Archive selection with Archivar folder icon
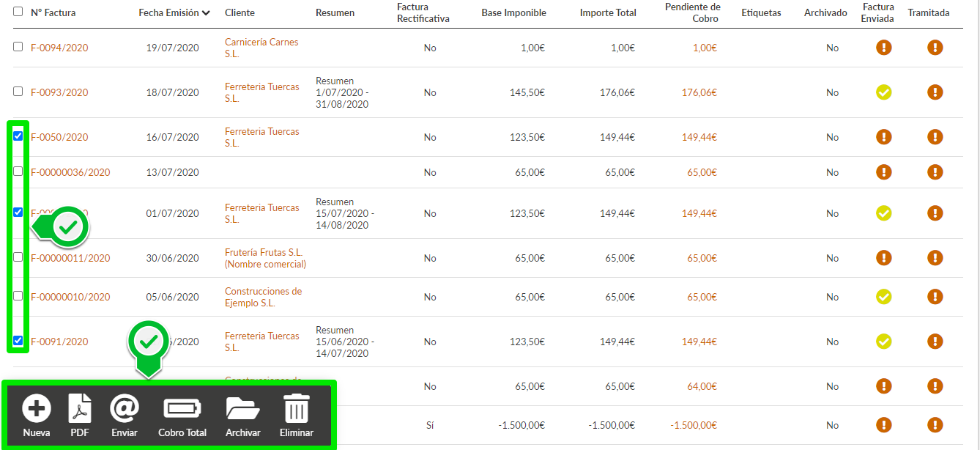980x450 pixels. pyautogui.click(x=242, y=408)
